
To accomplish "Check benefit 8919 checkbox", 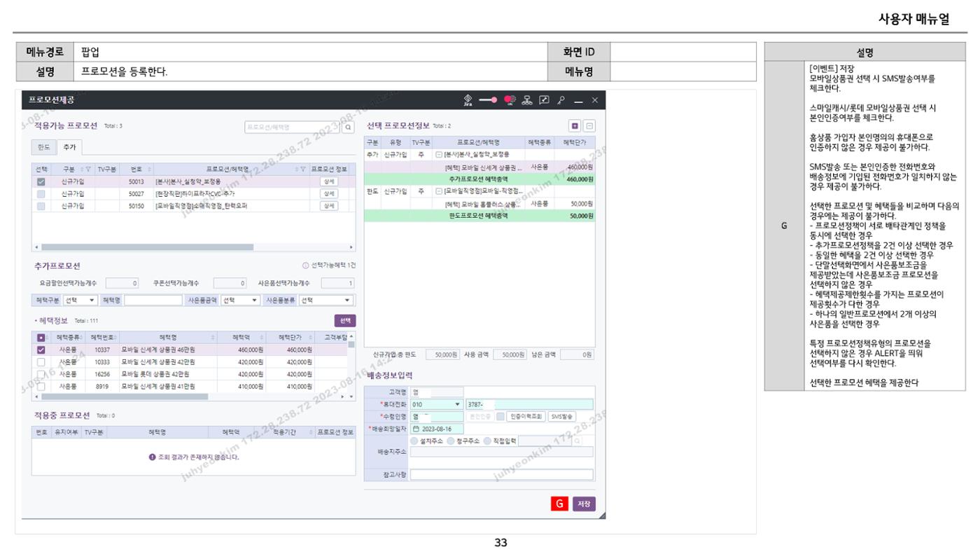I will (41, 386).
